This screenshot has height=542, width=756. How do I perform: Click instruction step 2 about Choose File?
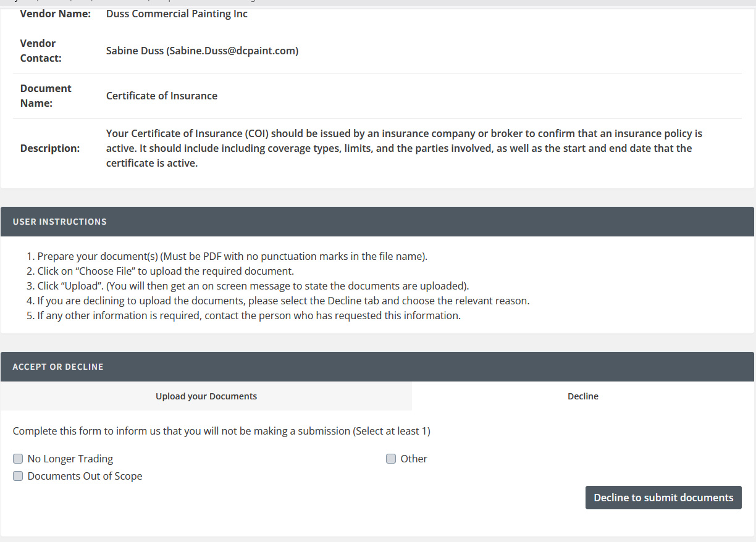(x=166, y=271)
